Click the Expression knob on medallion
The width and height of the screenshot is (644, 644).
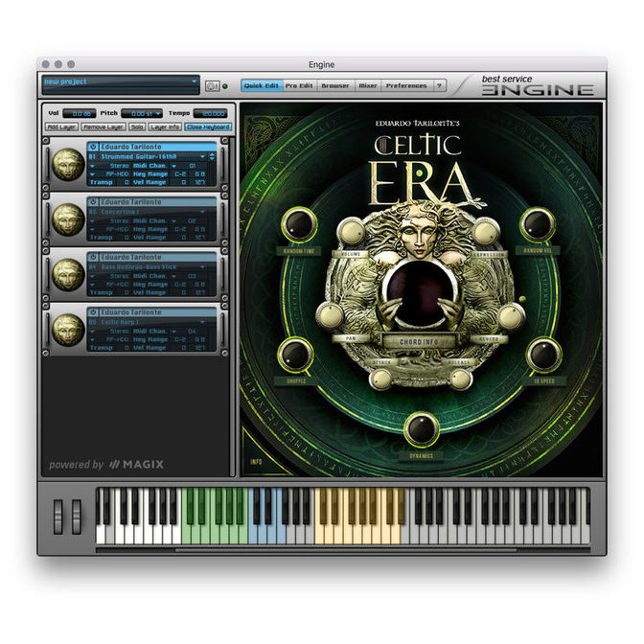click(486, 233)
